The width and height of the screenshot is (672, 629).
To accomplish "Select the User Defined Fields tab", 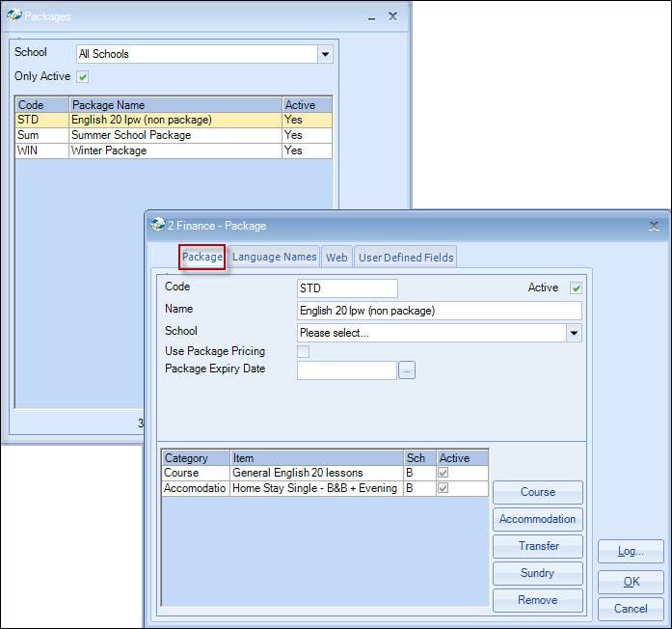I will (405, 257).
